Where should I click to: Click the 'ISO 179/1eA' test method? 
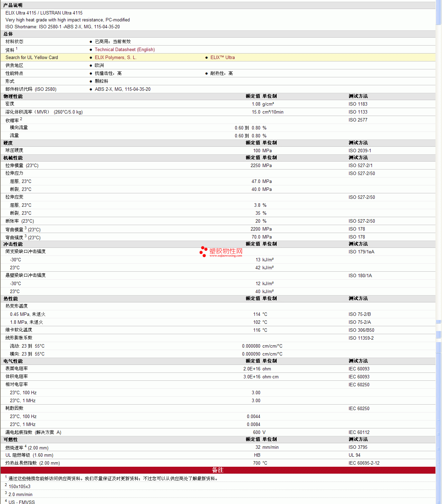point(362,252)
